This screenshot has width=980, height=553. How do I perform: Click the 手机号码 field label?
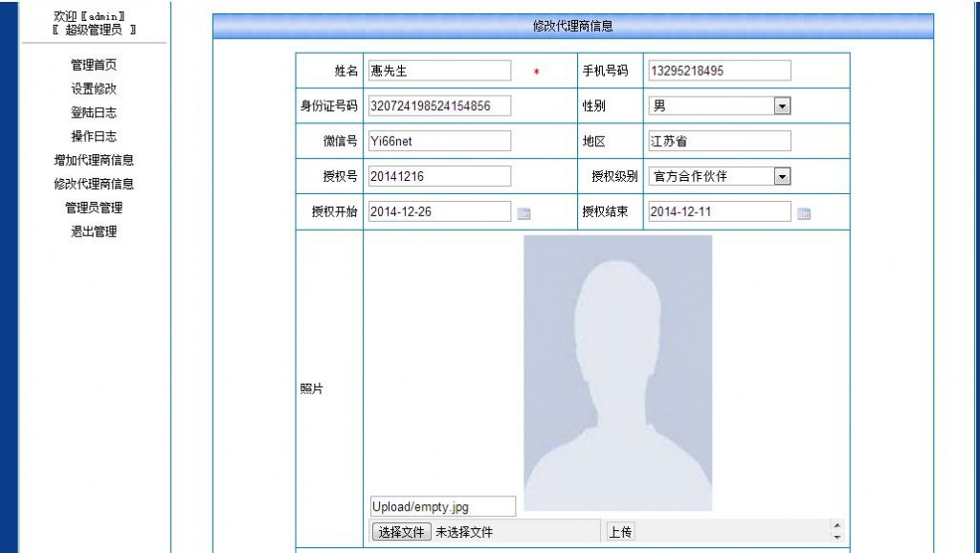pyautogui.click(x=605, y=71)
